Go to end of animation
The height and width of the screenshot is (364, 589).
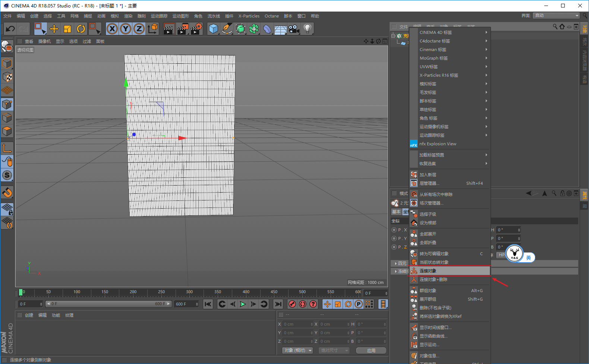(278, 304)
